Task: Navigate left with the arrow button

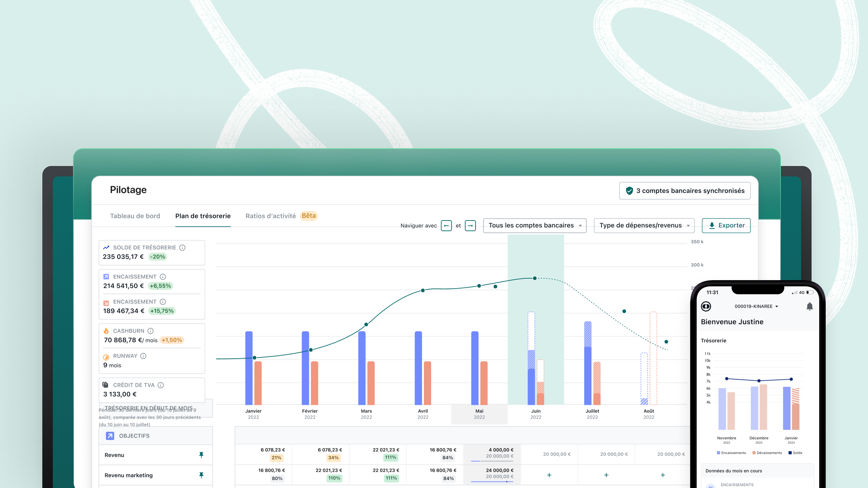Action: (x=446, y=226)
